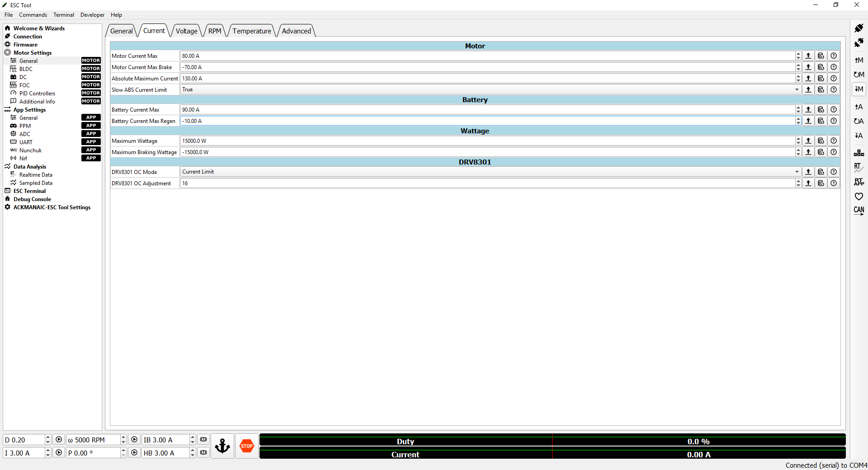
Task: Toggle the heart alive-commands button
Action: pyautogui.click(x=859, y=197)
